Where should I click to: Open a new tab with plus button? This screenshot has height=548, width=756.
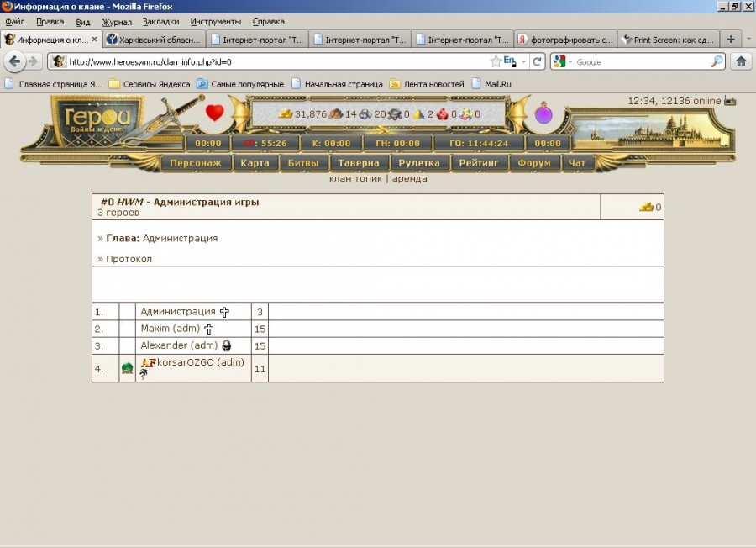[731, 39]
